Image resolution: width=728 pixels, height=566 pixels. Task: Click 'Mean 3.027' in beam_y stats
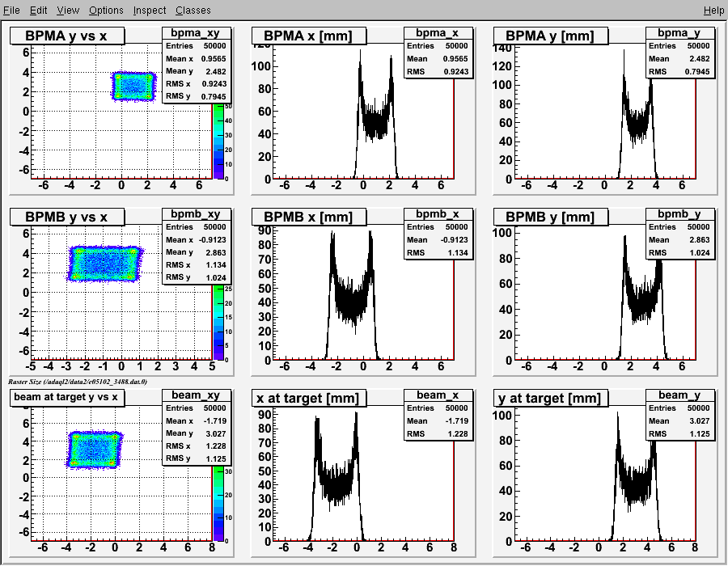pyautogui.click(x=679, y=420)
